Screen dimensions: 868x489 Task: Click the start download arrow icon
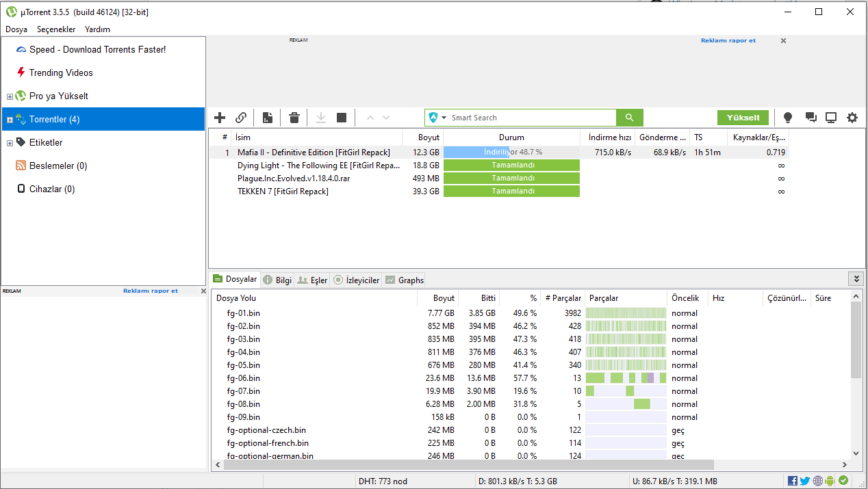[x=321, y=118]
